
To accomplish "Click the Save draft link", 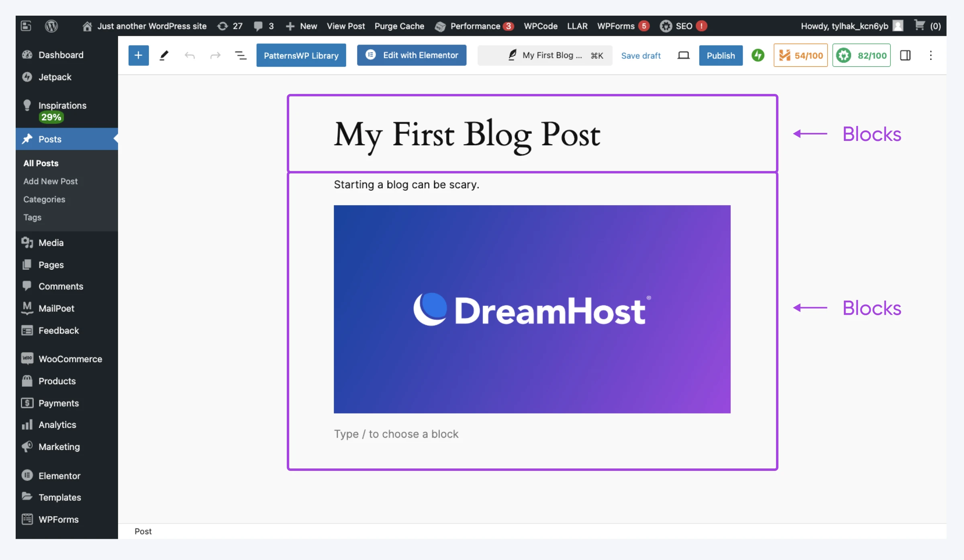I will point(641,55).
